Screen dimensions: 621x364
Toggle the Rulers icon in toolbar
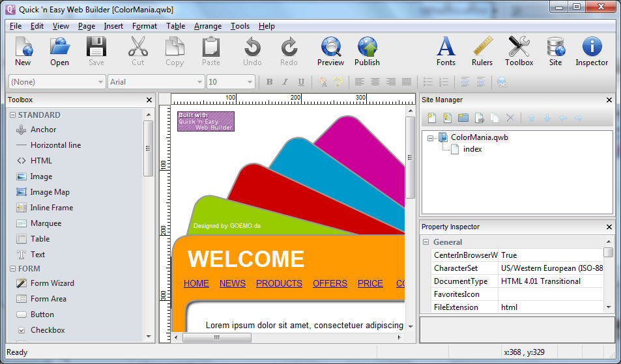coord(482,51)
